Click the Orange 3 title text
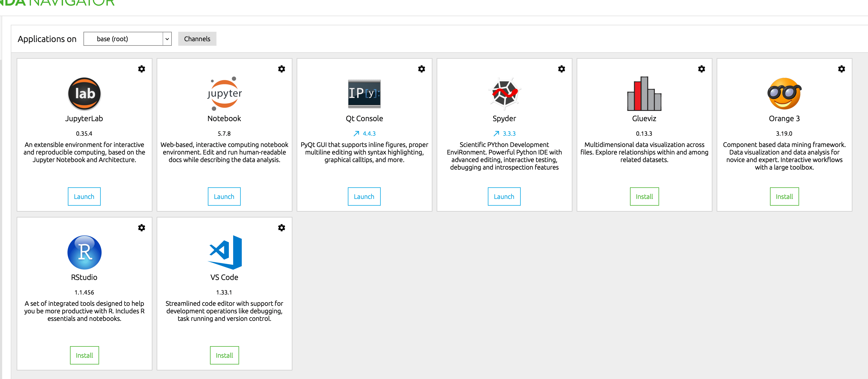Screen dimensions: 868x379 point(785,119)
